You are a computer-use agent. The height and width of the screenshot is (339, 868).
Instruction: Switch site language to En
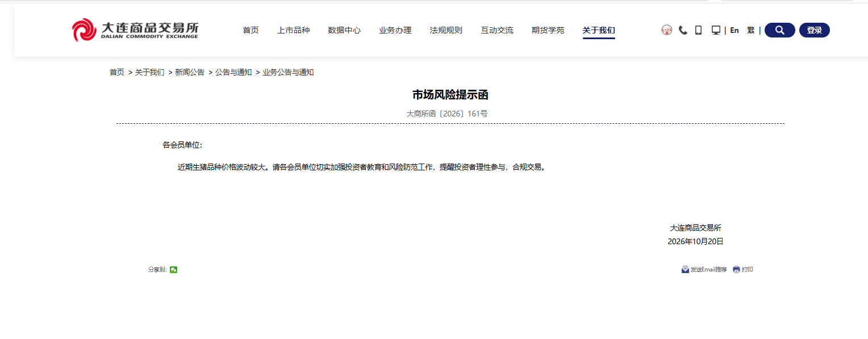[735, 30]
